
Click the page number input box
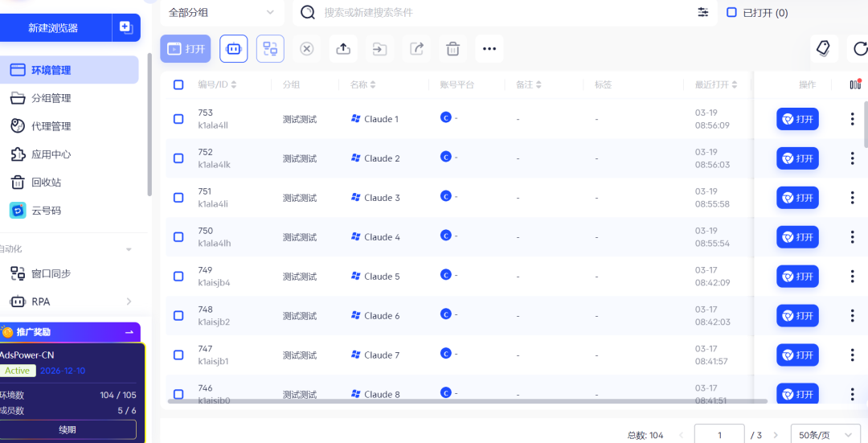(x=719, y=435)
